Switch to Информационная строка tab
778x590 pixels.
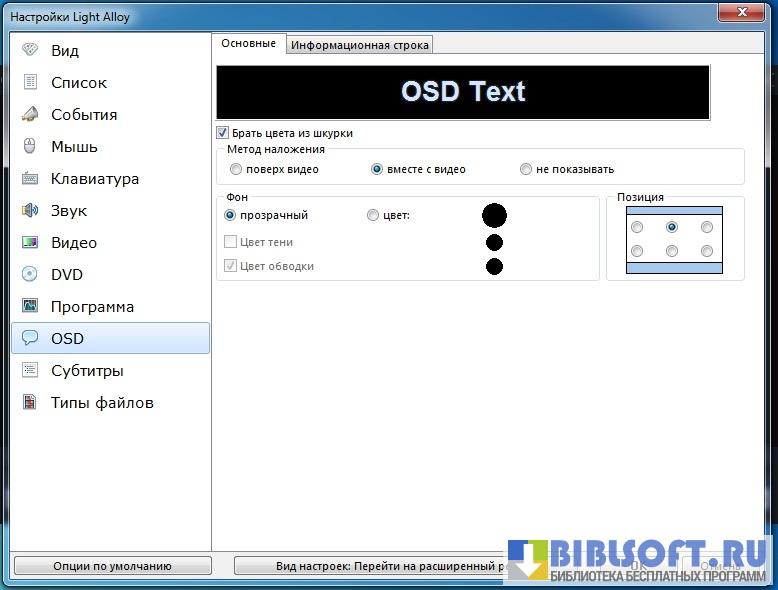360,45
